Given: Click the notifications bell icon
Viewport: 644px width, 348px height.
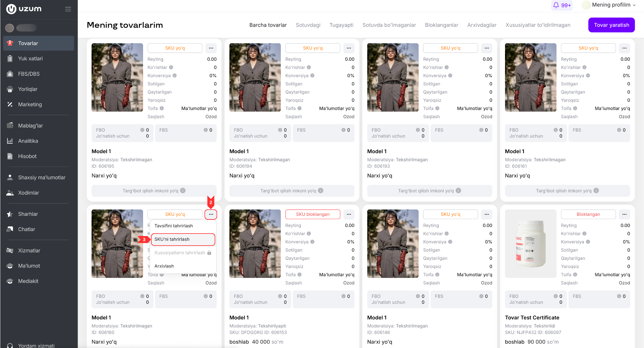Looking at the screenshot, I should [x=556, y=5].
